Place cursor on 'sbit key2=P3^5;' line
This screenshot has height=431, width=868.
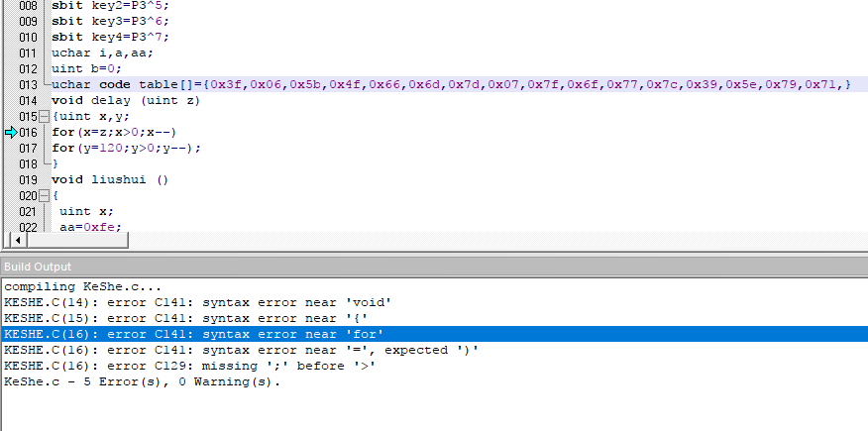[x=110, y=6]
